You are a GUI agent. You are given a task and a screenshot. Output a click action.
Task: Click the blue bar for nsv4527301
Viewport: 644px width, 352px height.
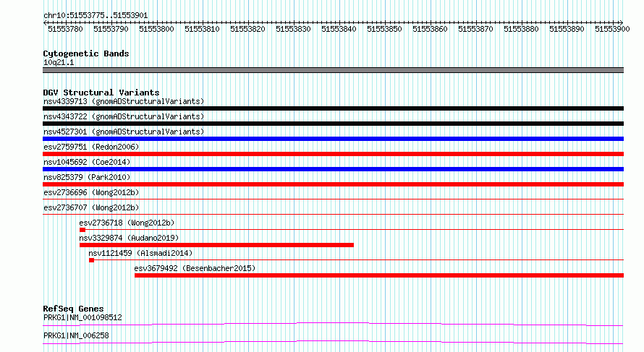[333, 139]
